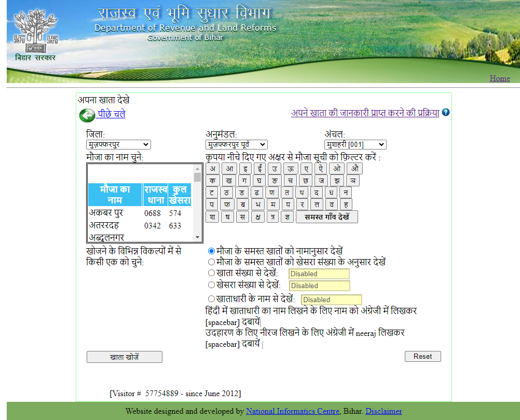Click the Home link

point(499,78)
